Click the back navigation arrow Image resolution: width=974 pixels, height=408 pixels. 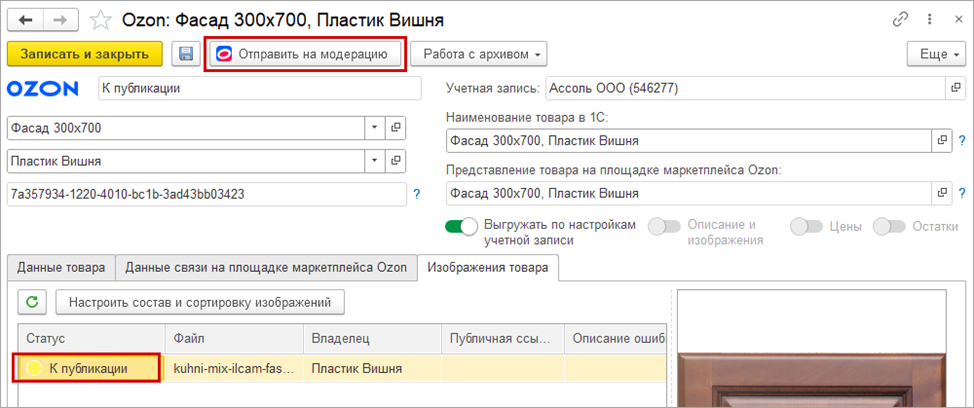click(27, 19)
